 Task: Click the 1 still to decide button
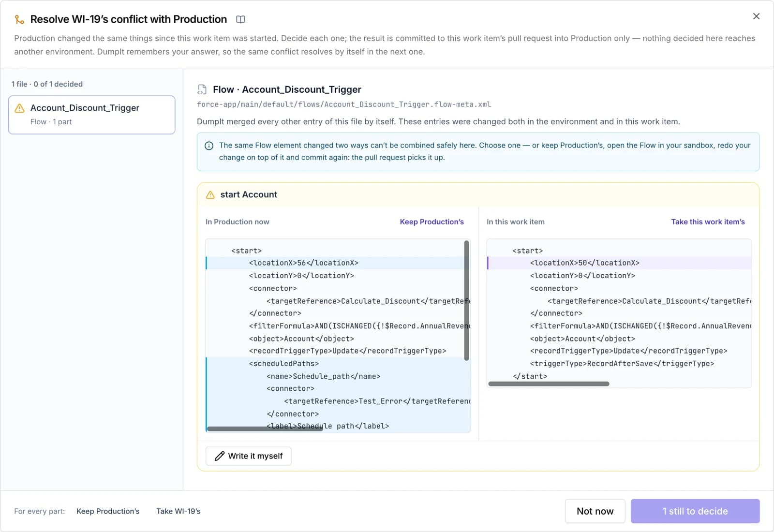(x=695, y=511)
